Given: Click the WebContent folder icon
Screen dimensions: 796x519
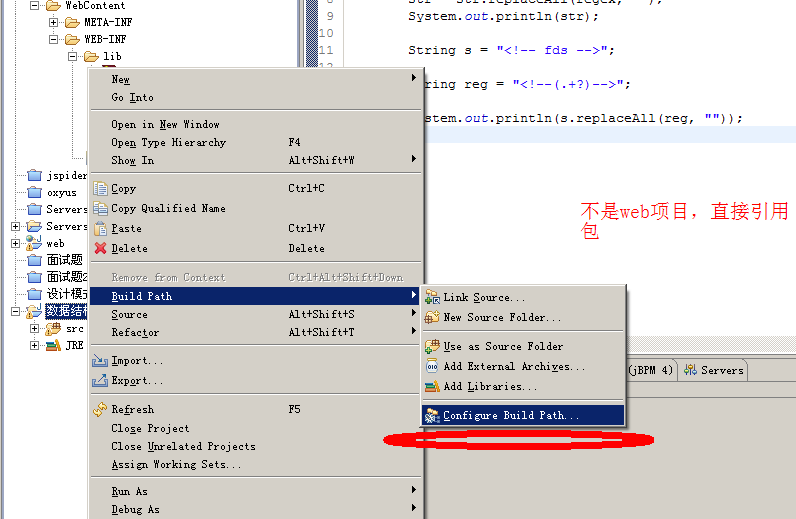Looking at the screenshot, I should coord(53,6).
